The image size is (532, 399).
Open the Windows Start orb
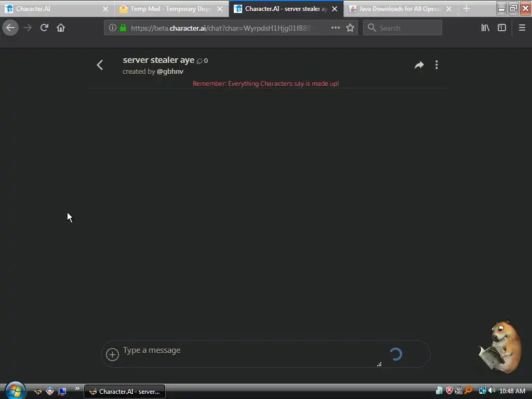pyautogui.click(x=15, y=390)
